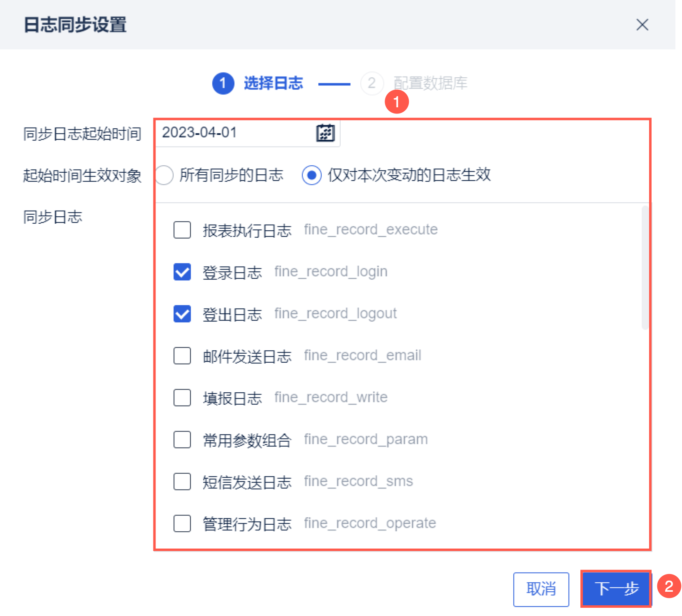682x616 pixels.
Task: Click the fine_record_login table name text
Action: [331, 272]
